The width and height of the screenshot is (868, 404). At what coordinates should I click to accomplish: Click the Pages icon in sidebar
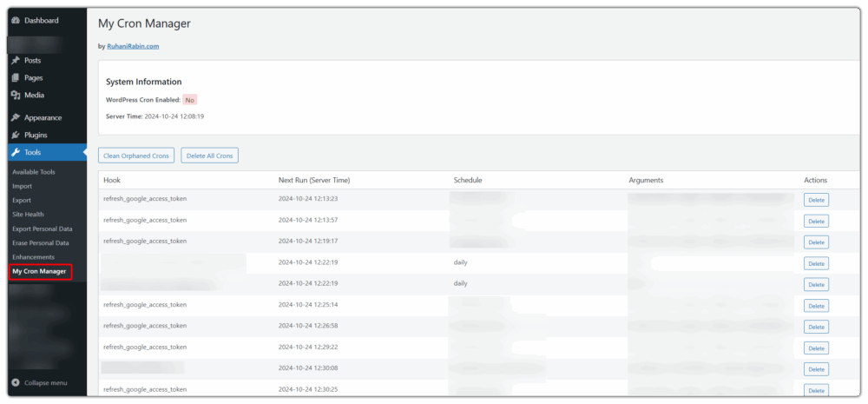[16, 78]
